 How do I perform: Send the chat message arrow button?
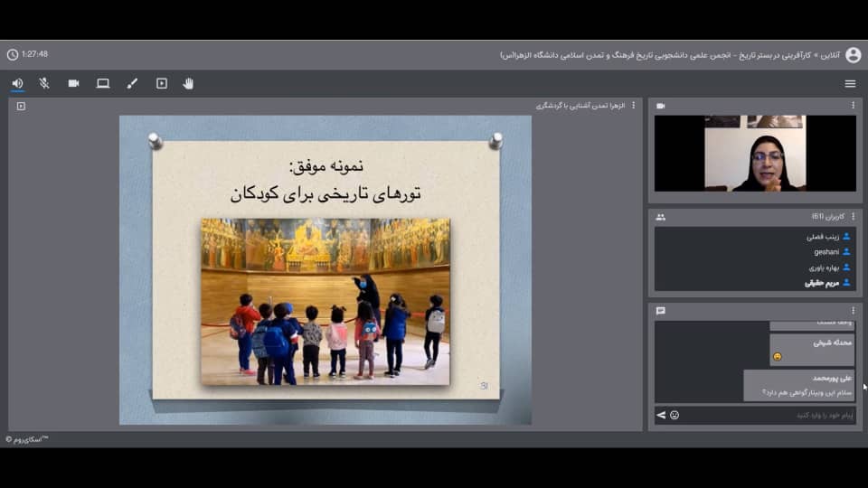pos(661,415)
